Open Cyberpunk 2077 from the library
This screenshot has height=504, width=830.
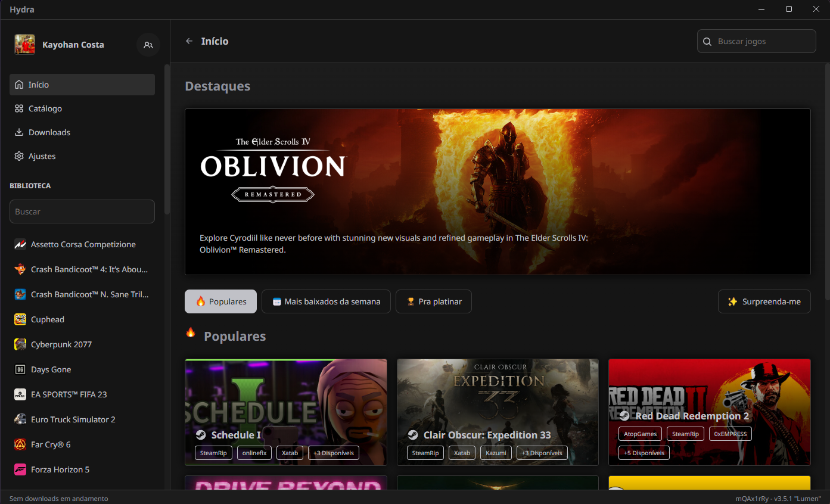pyautogui.click(x=82, y=344)
